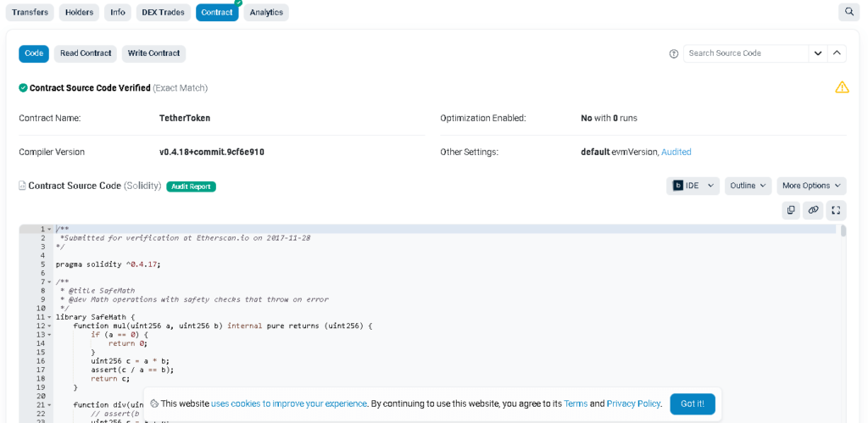
Task: Open the Read Contract sub-tab
Action: (x=86, y=53)
